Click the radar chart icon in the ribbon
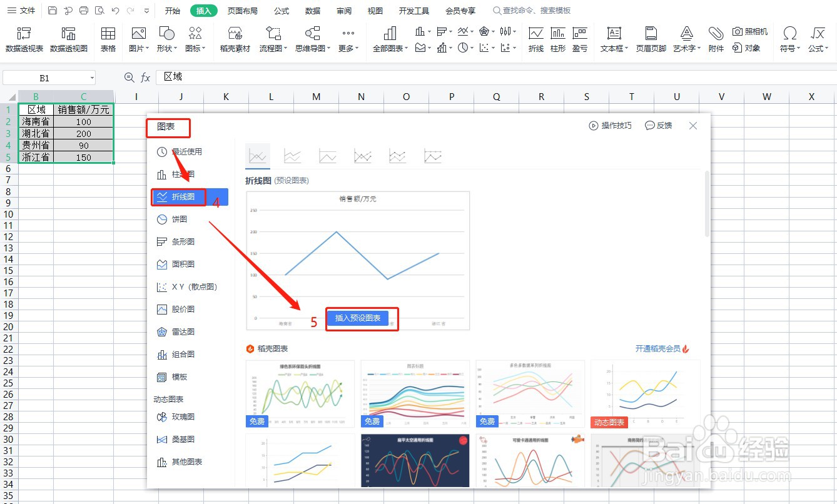 tap(484, 31)
